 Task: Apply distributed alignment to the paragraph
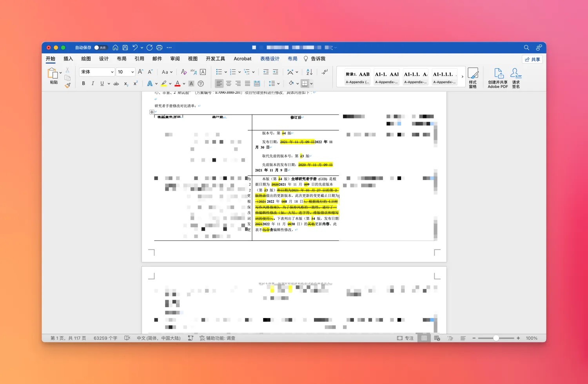point(257,84)
